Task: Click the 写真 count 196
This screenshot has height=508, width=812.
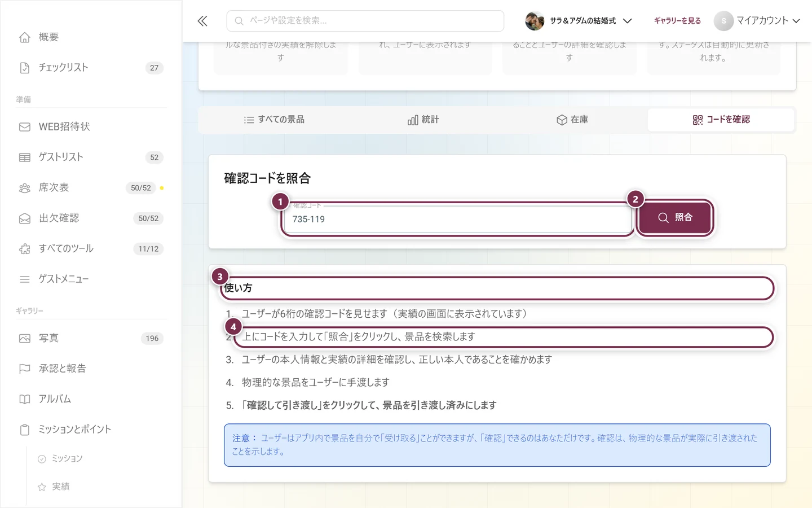Action: pyautogui.click(x=152, y=339)
